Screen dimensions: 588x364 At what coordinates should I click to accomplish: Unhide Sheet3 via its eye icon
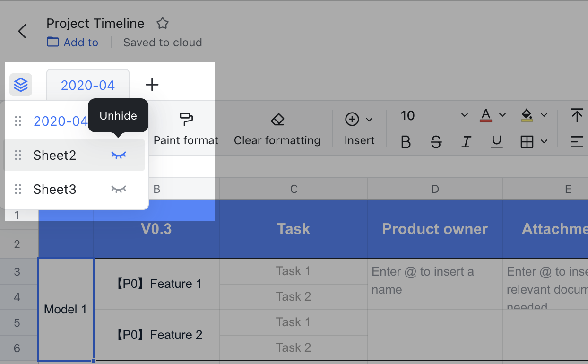[x=119, y=189]
